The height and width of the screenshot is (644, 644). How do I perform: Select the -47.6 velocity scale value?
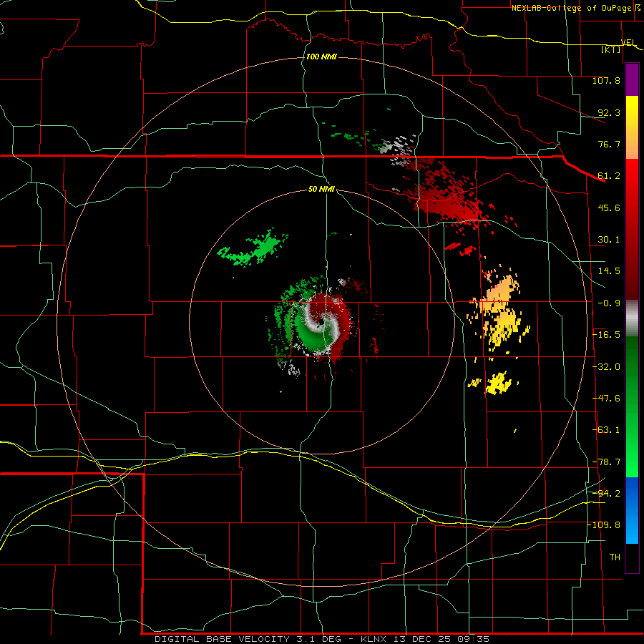606,399
